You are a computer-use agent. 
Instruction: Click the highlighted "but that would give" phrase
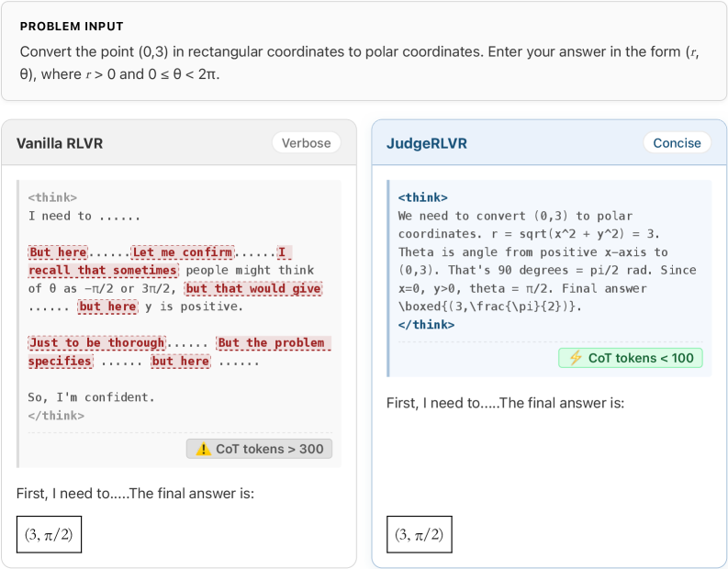point(253,288)
